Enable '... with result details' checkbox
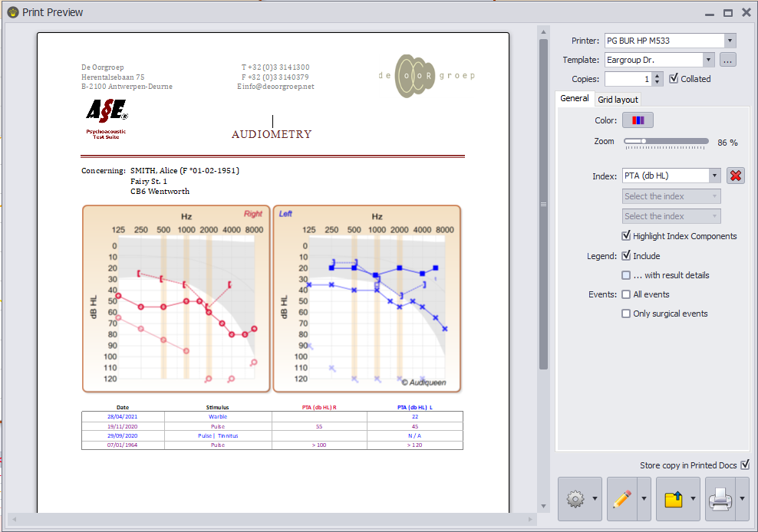 [x=626, y=275]
